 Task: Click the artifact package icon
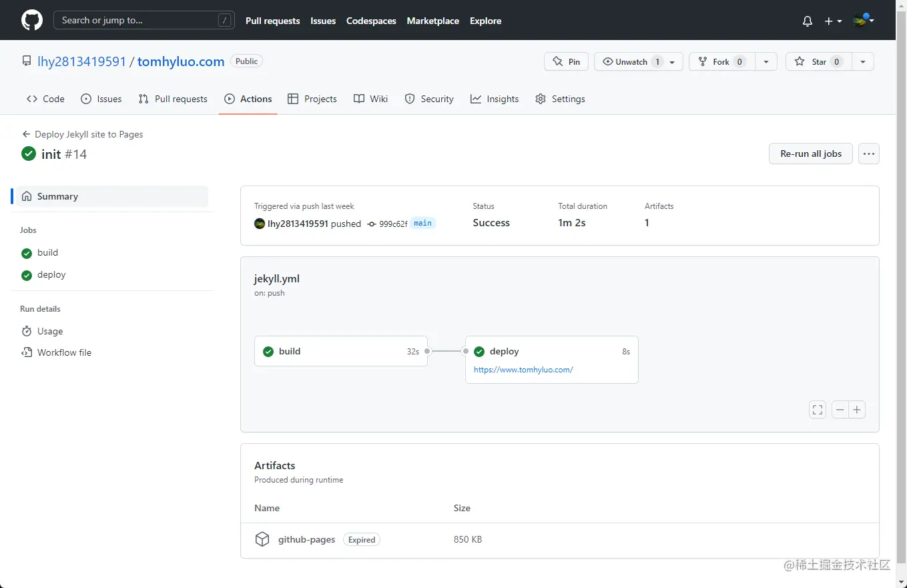click(x=262, y=539)
